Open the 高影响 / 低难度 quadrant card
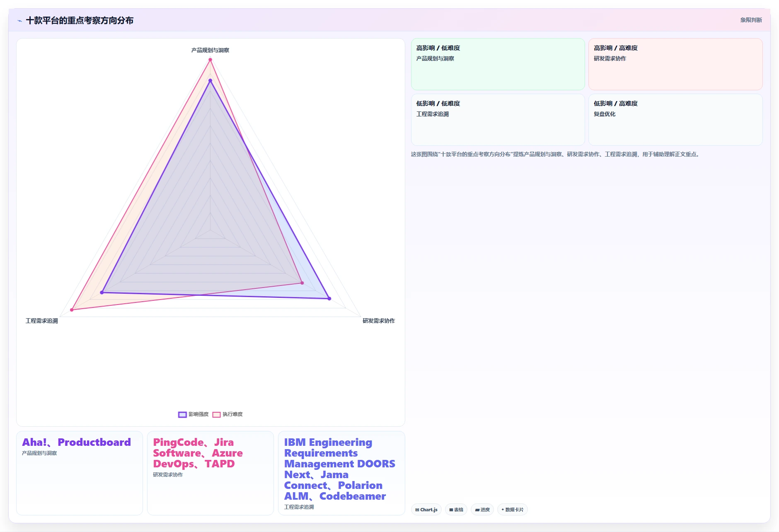 (498, 64)
